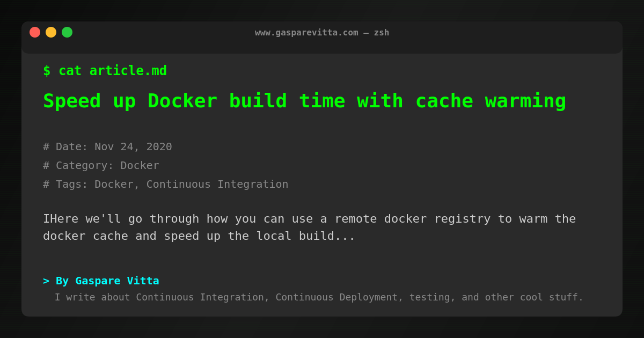644x338 pixels.
Task: Click the green maximize window button
Action: (x=67, y=32)
